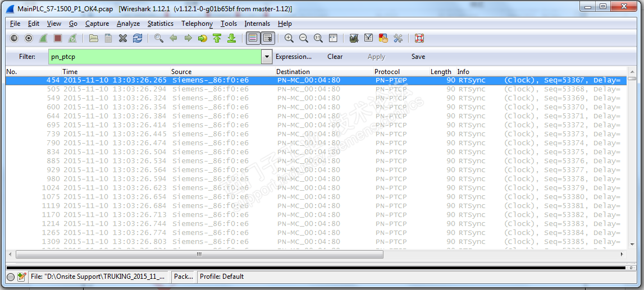Sort by the Info column header
Viewport: 644px width, 290px height.
(542, 72)
